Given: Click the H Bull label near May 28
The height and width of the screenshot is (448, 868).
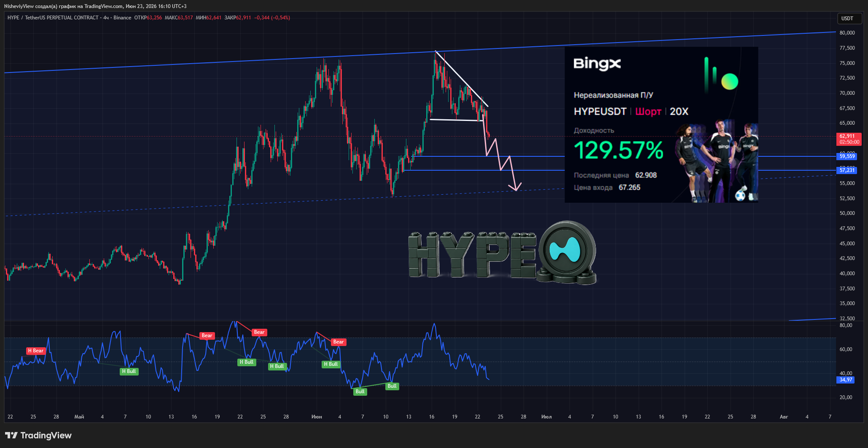Looking at the screenshot, I should click(x=277, y=366).
